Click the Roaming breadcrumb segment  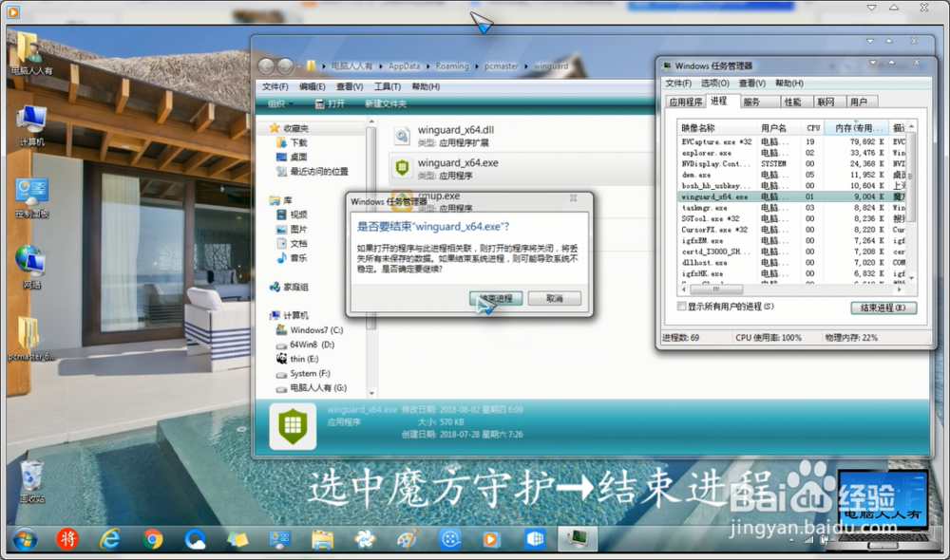tap(452, 66)
